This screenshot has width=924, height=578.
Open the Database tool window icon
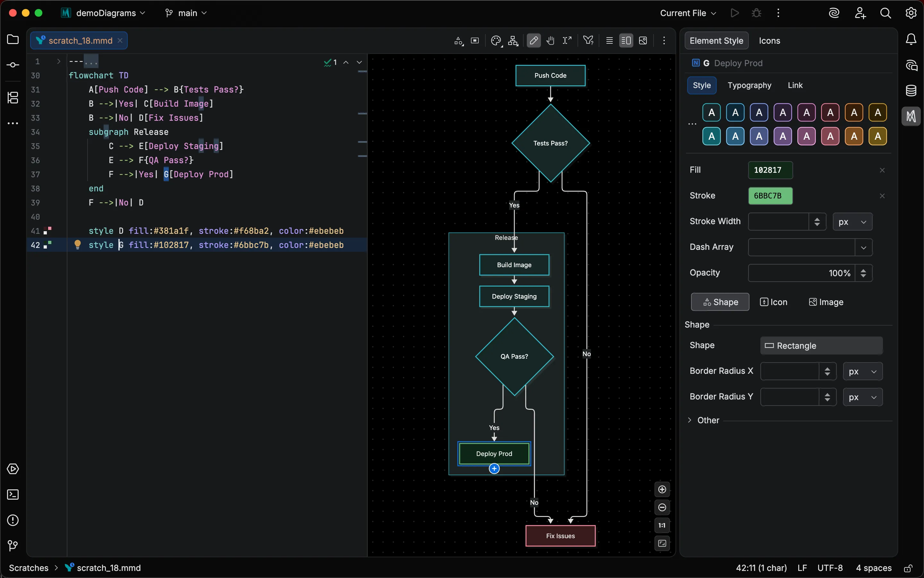911,91
